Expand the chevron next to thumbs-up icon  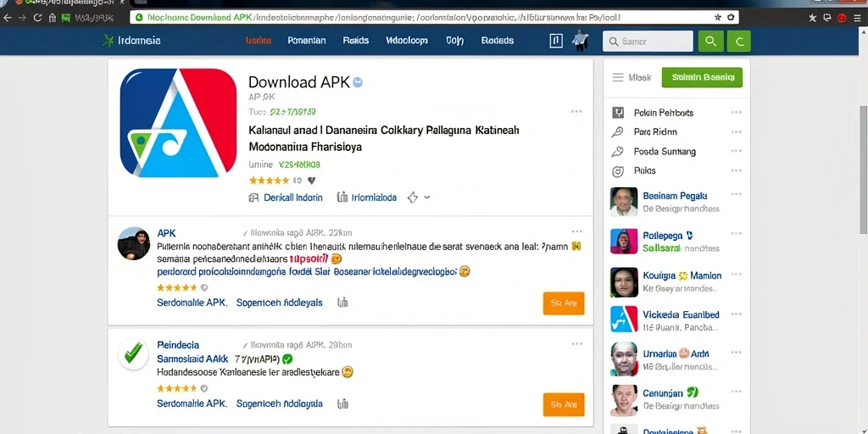coord(427,198)
